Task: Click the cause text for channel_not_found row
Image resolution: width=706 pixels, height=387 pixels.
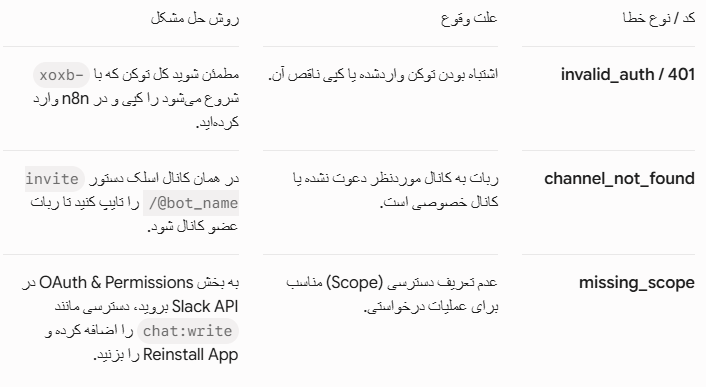Action: (x=395, y=190)
